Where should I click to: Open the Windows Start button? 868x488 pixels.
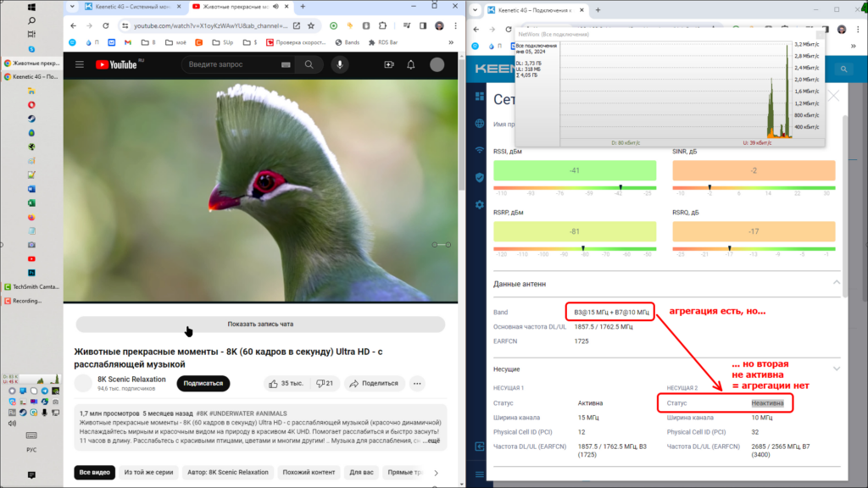[x=31, y=7]
